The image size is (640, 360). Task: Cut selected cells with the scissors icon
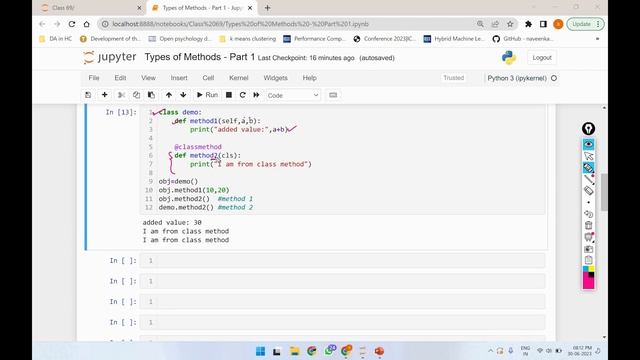click(x=121, y=95)
